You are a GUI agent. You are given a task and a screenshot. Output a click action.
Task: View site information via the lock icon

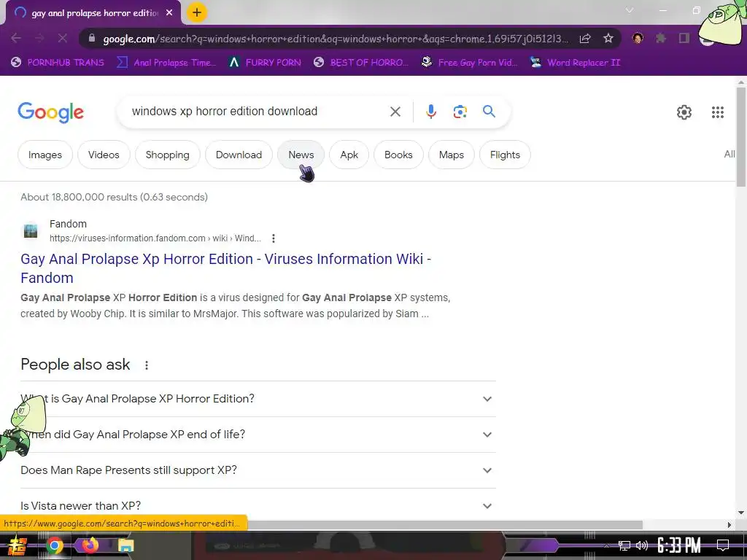[92, 39]
